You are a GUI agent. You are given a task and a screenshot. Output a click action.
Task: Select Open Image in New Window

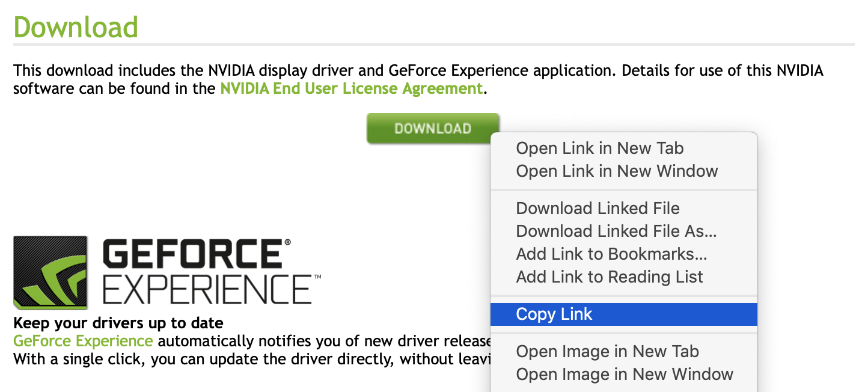625,375
